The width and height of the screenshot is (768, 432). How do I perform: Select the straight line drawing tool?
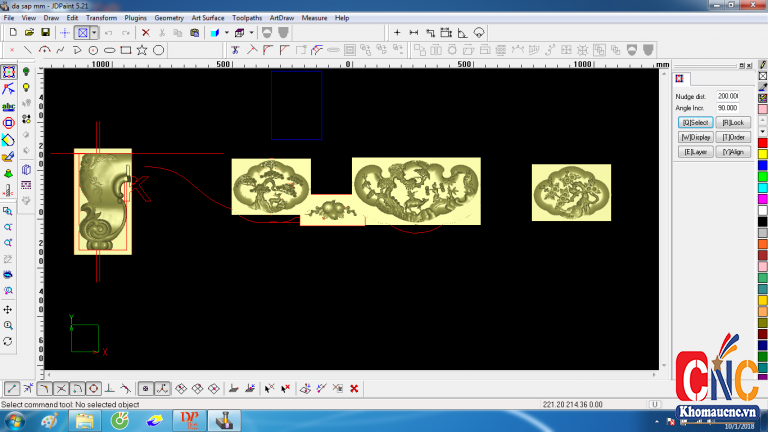[x=28, y=49]
